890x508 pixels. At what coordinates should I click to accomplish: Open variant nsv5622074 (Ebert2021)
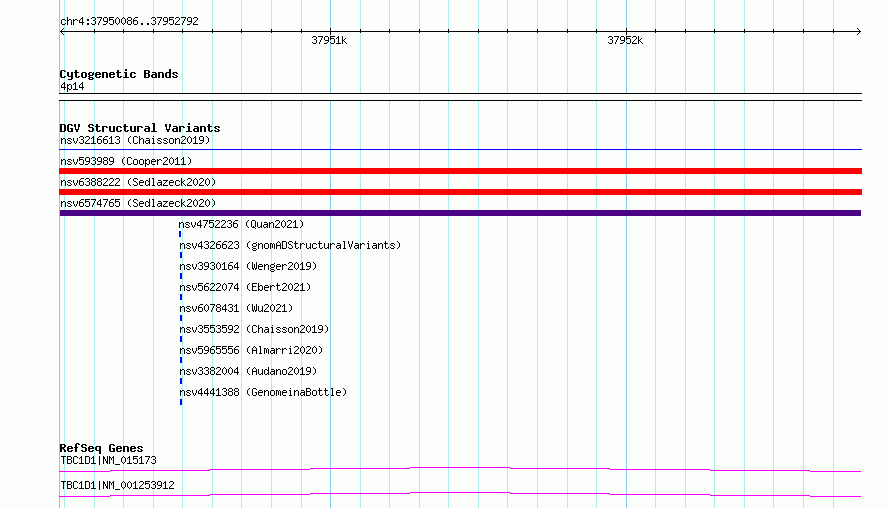(245, 287)
